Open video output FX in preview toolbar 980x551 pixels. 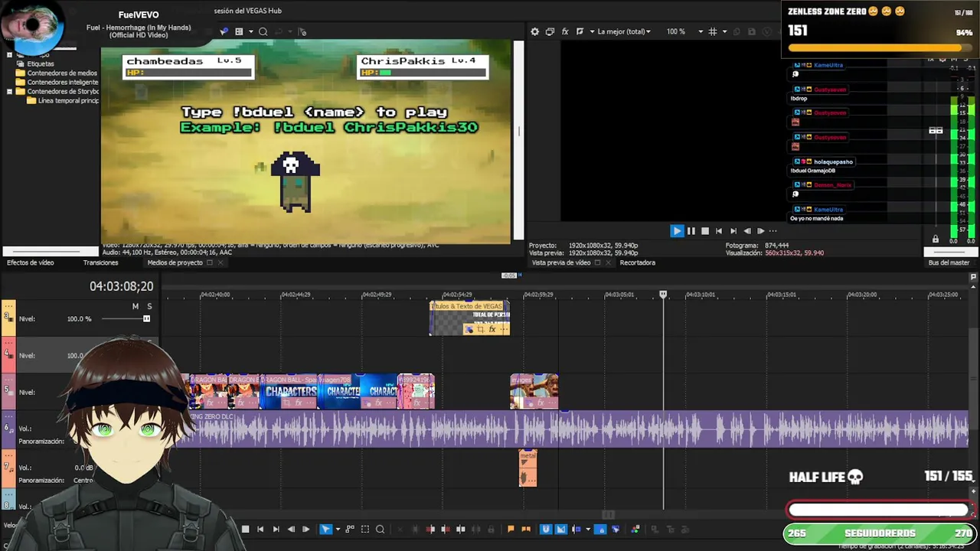pos(565,31)
